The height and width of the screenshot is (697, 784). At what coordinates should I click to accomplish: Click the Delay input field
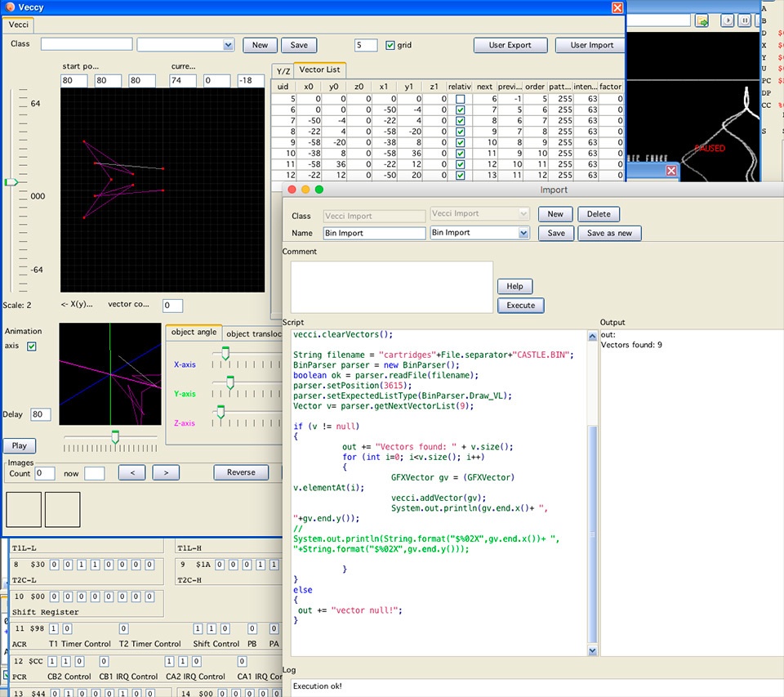coord(41,415)
